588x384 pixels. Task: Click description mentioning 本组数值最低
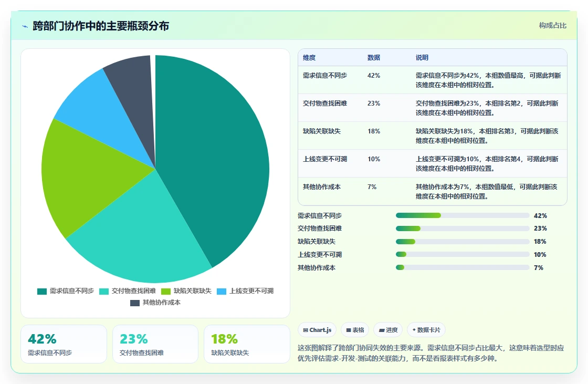point(487,191)
